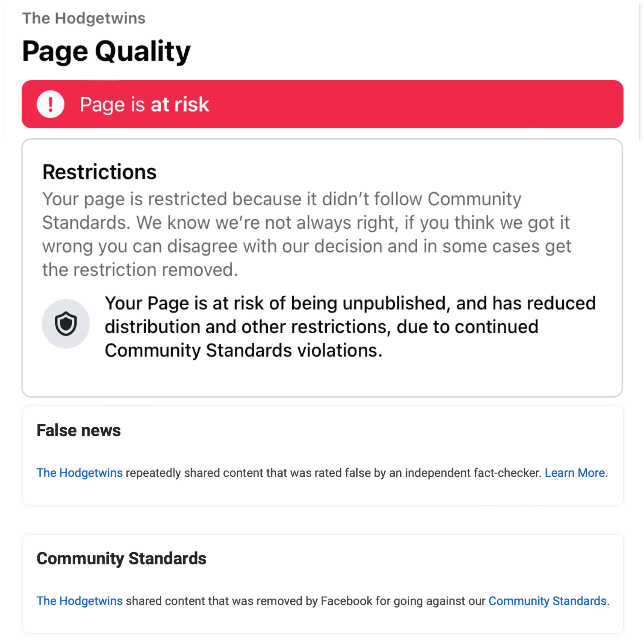The image size is (644, 644).
Task: Click the Restrictions heading
Action: coord(99,172)
